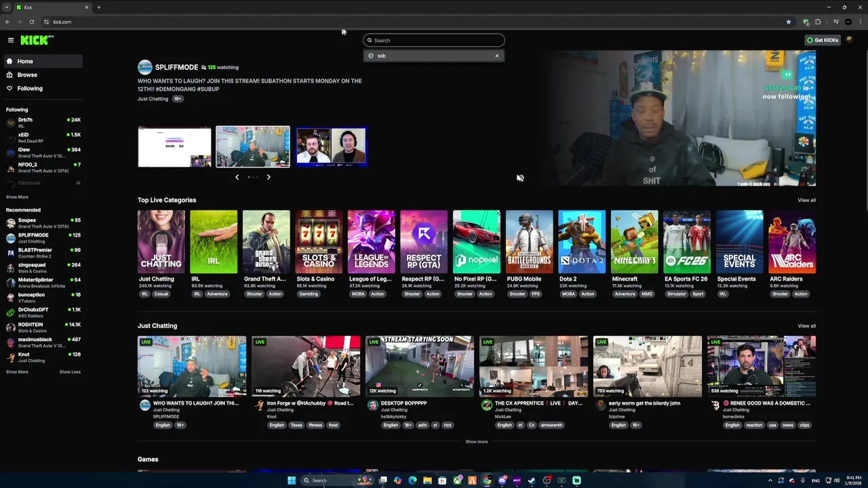Click SPLIFFMODE featured channel avatar

coord(145,67)
